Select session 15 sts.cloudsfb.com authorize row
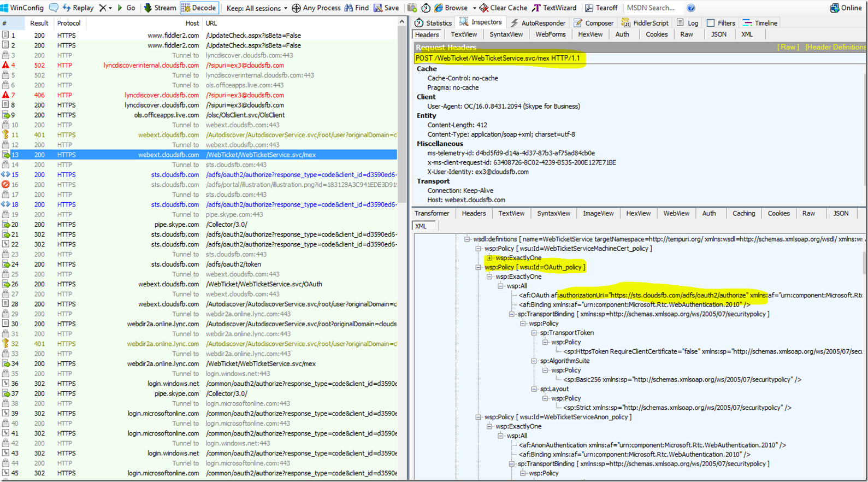Viewport: 868px width, 482px height. point(199,175)
